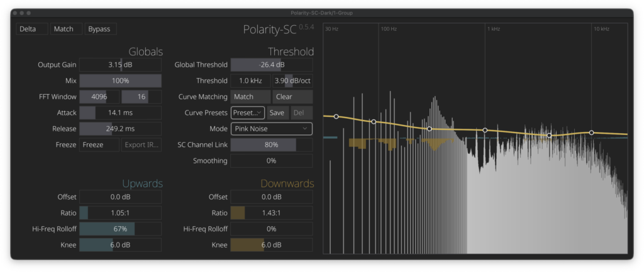
Task: Open the Mode Pink Noise dropdown
Action: pos(272,129)
